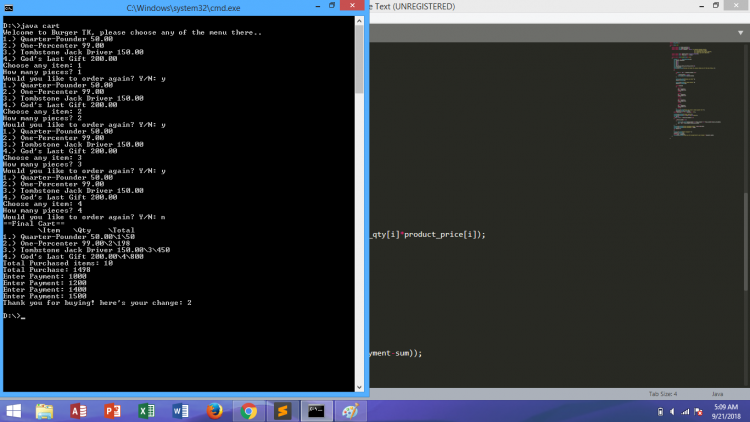This screenshot has width=750, height=422.
Task: Select the cmd.exe taskbar icon
Action: click(316, 411)
